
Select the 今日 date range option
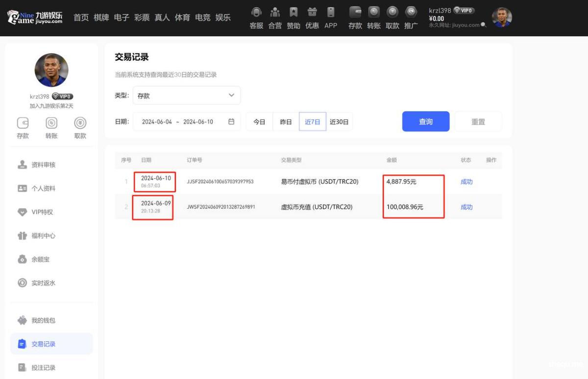pos(259,122)
